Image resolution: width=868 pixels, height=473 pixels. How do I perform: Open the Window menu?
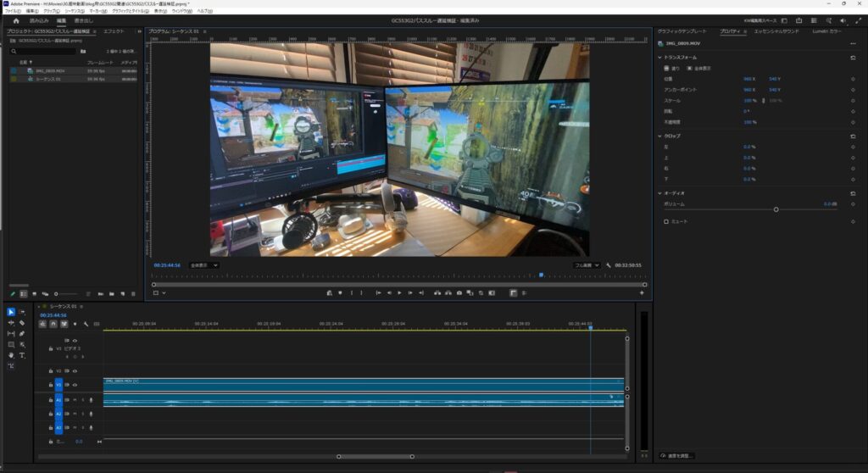[182, 11]
